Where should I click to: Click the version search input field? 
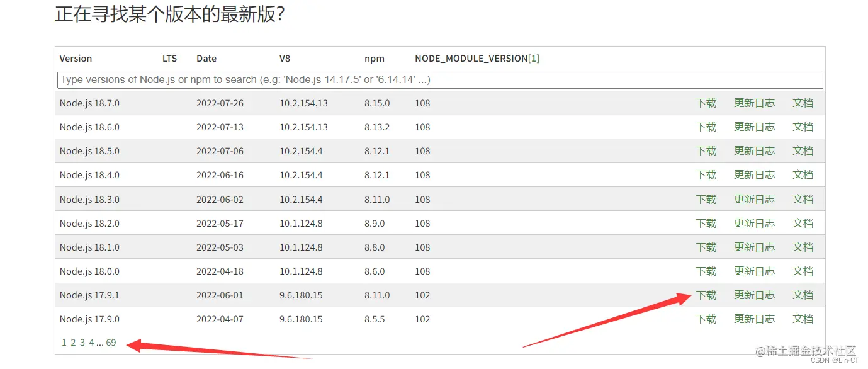click(440, 80)
